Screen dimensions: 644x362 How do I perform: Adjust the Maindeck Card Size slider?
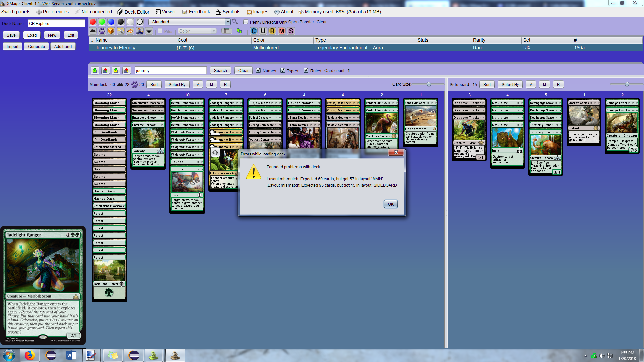point(429,84)
